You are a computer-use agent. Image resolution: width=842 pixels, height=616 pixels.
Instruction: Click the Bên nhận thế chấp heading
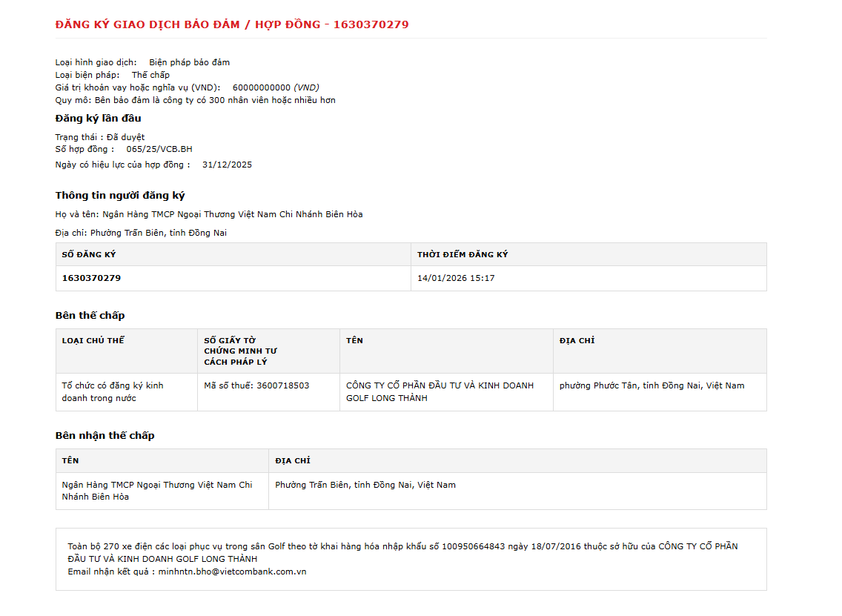105,436
